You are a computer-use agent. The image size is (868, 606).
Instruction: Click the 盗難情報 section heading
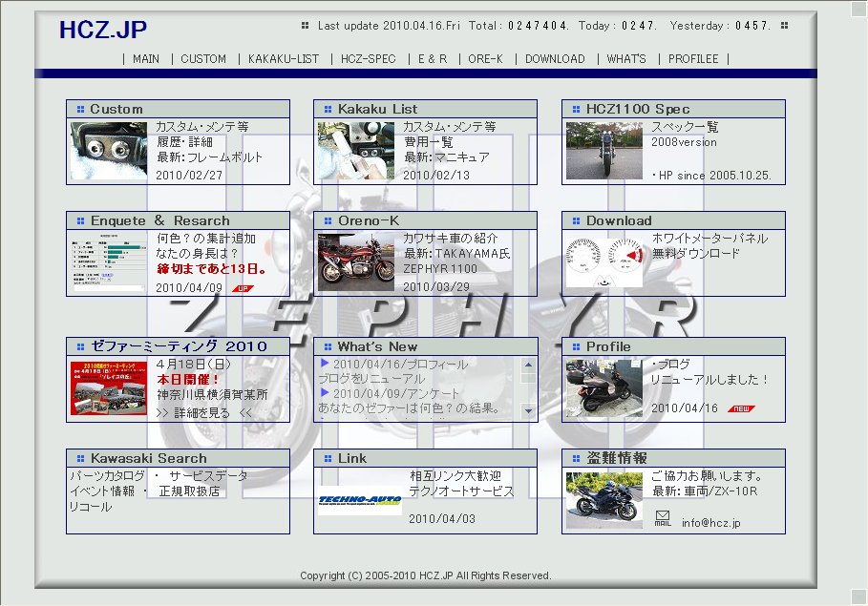point(617,458)
